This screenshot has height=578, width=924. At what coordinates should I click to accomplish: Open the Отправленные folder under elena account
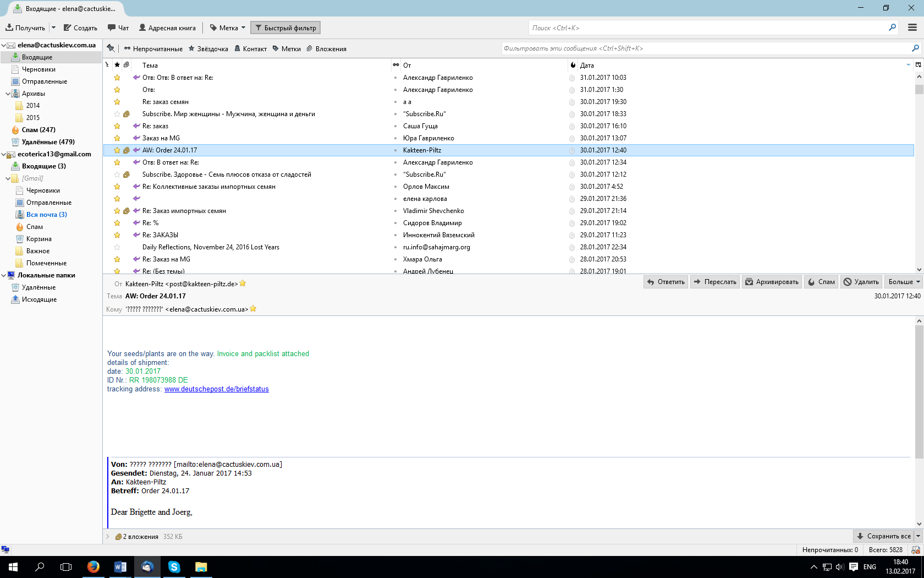44,81
